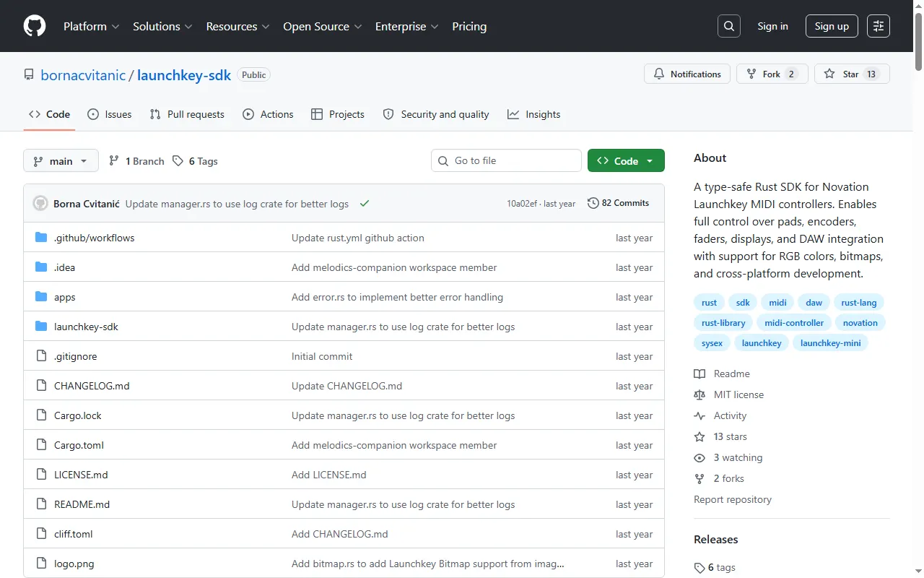Open the LICENSE.md file

(x=81, y=475)
